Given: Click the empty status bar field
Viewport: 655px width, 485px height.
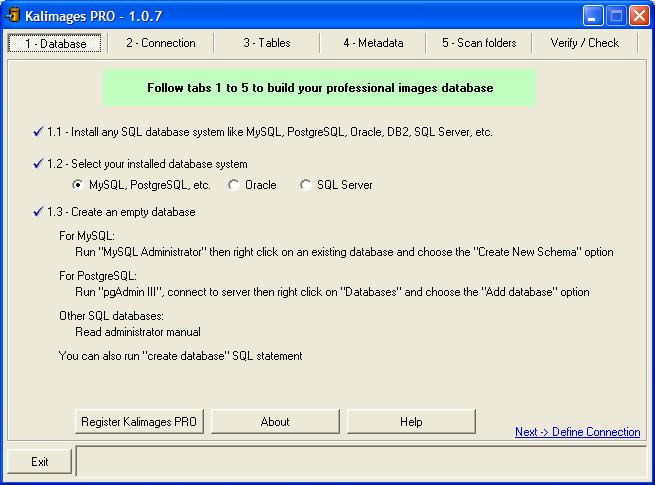Looking at the screenshot, I should point(361,462).
